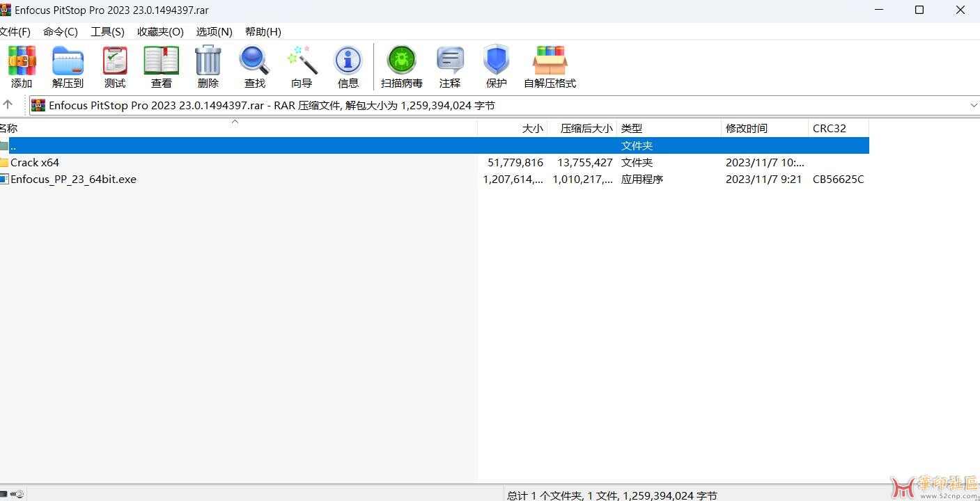Sort by Type (类型) column header
Screen dimensions: 980x501
point(669,129)
